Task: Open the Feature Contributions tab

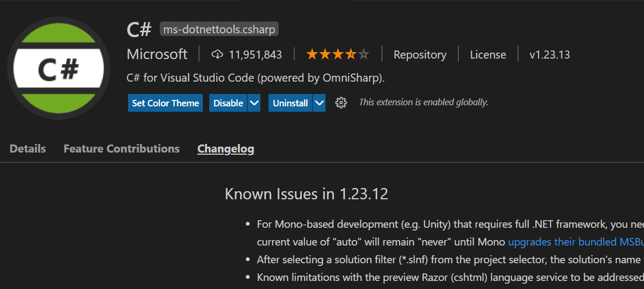Action: (122, 149)
